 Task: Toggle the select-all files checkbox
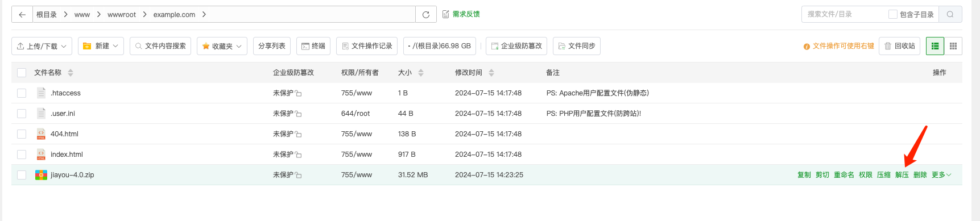tap(22, 73)
